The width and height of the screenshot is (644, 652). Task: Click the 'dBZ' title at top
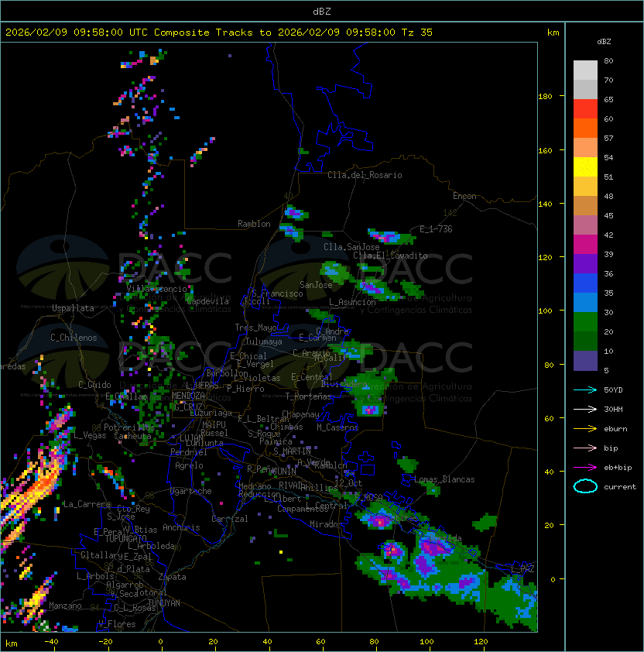(x=322, y=11)
